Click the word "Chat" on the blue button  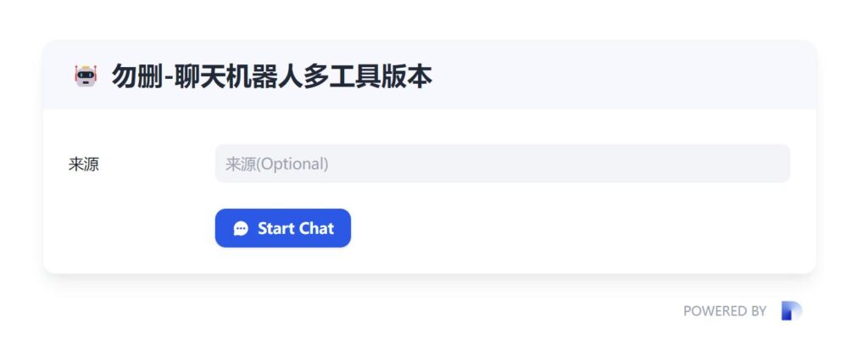[x=316, y=228]
